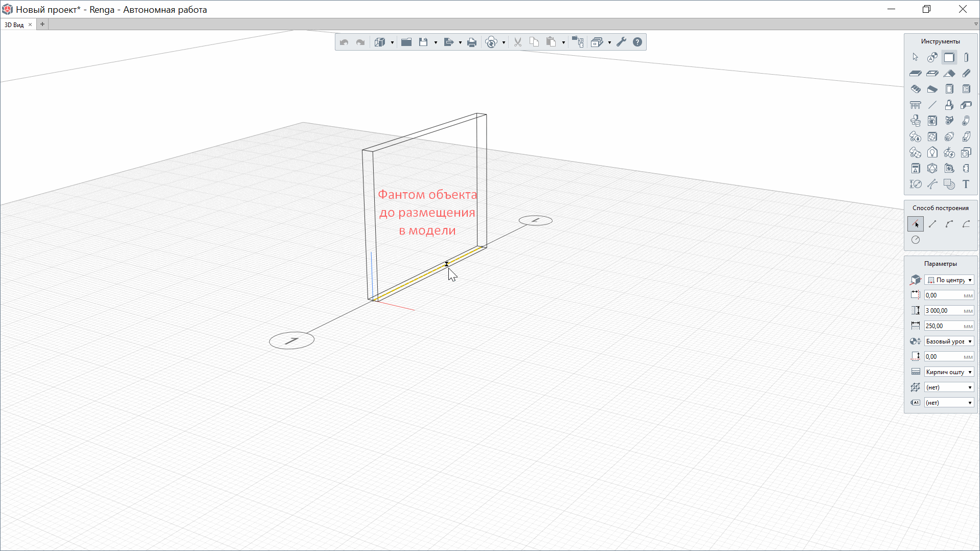Choose tangent arc construction mode
The height and width of the screenshot is (551, 980).
click(x=966, y=224)
